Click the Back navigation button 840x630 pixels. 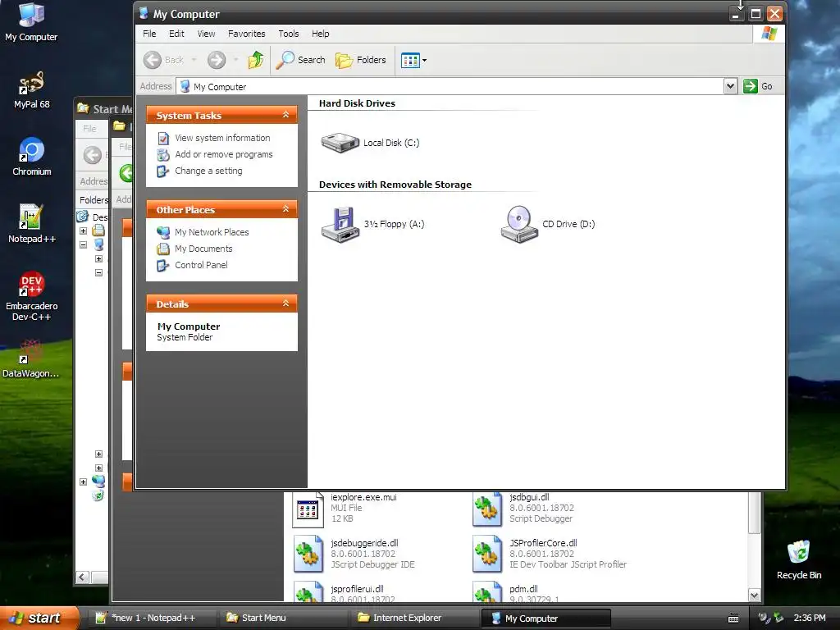(x=164, y=60)
